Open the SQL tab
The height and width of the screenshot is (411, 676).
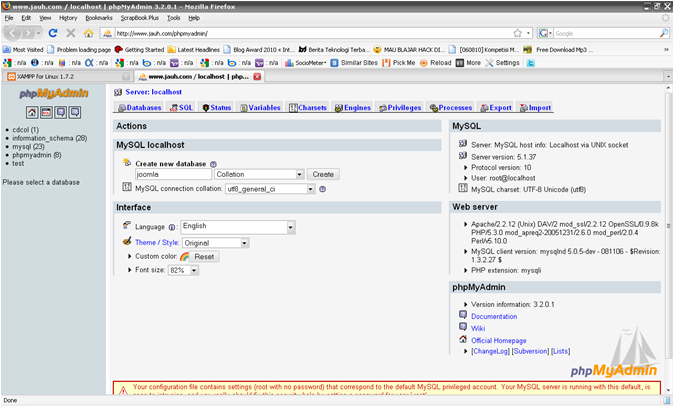click(x=182, y=108)
